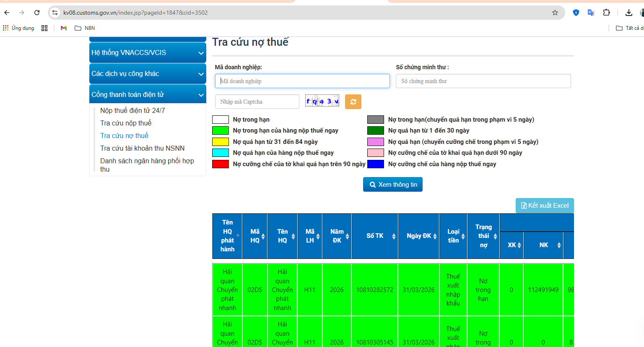Image resolution: width=644 pixels, height=347 pixels.
Task: Go back with the browser back arrow
Action: 7,13
